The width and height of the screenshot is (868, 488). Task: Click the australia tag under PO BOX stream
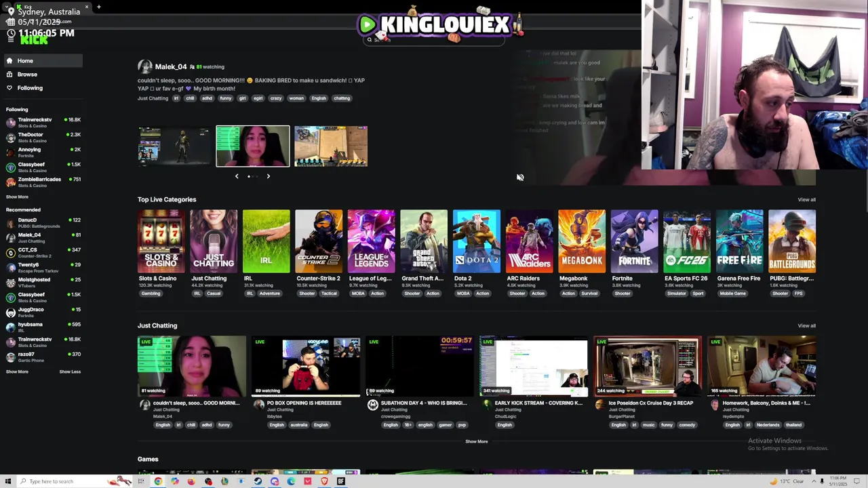pos(299,425)
